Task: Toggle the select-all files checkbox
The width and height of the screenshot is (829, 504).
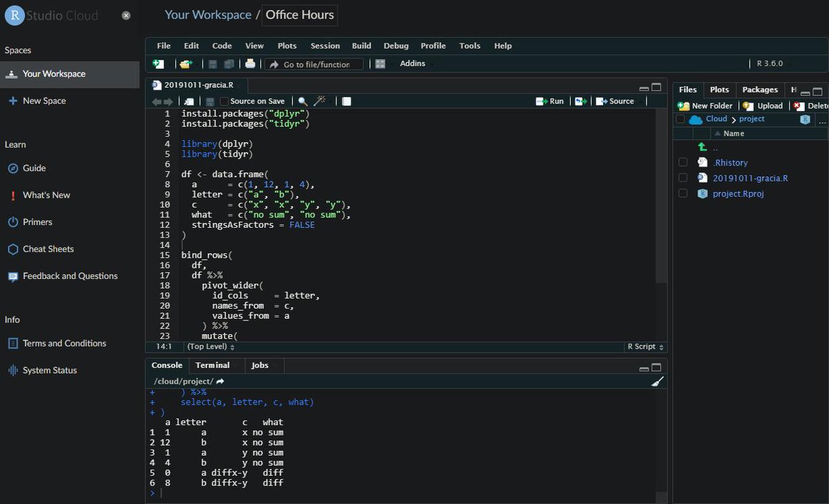Action: point(680,119)
